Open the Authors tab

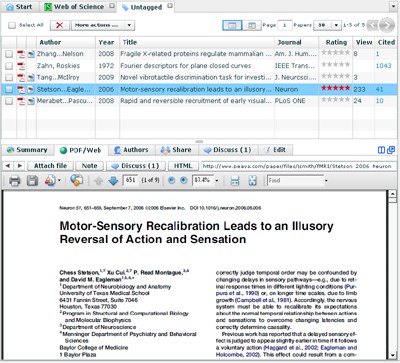131,150
